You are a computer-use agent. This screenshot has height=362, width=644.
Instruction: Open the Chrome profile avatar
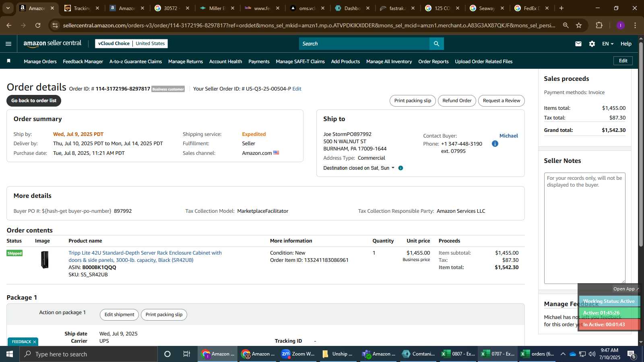620,25
